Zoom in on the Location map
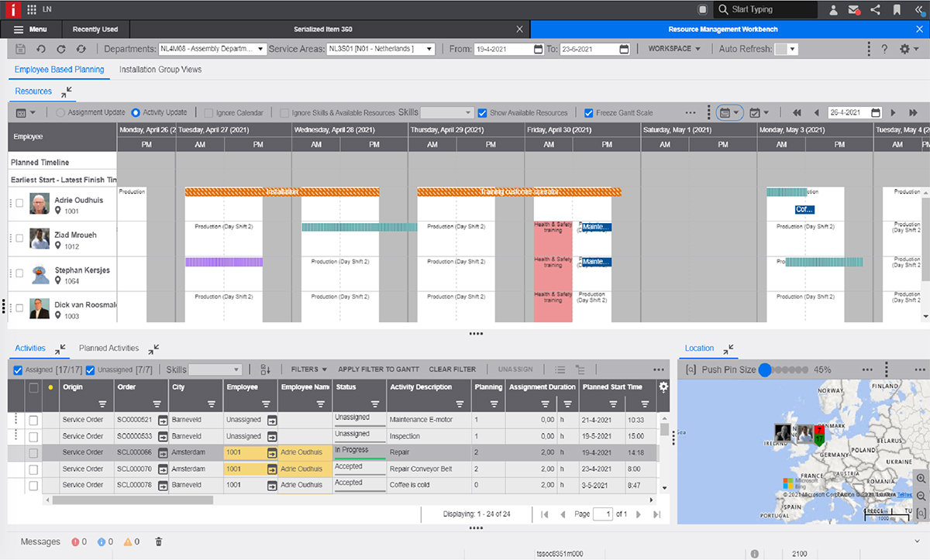The width and height of the screenshot is (930, 560). (921, 479)
